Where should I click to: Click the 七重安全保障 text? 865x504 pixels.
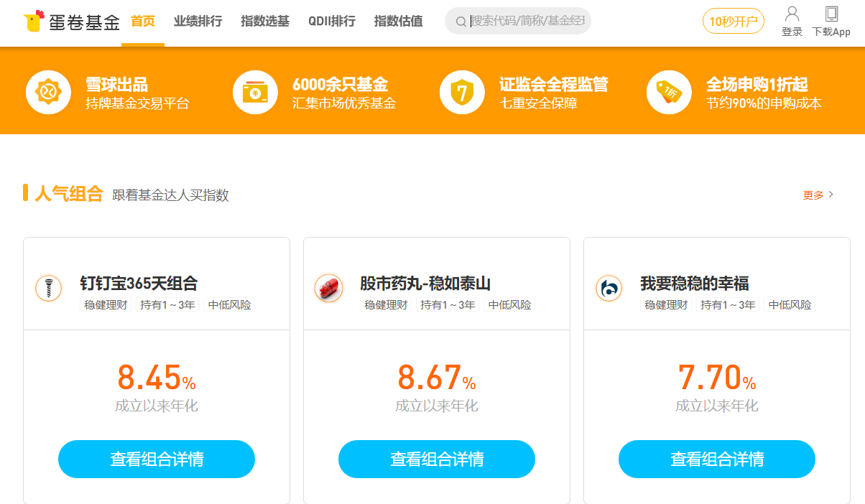538,103
